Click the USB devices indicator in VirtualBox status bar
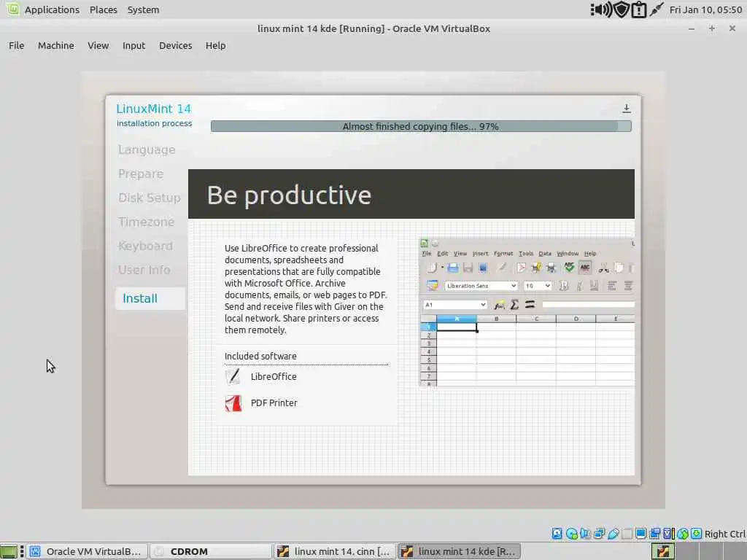Viewport: 747px width, 560px height. 613,533
